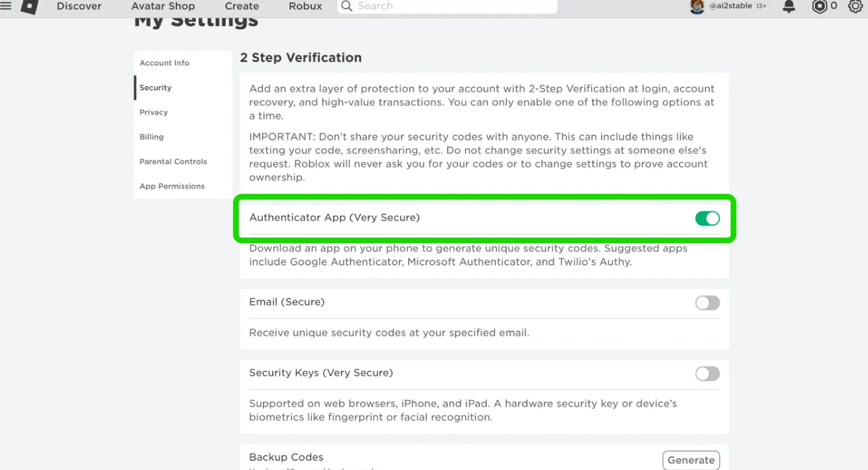
Task: Open App Permissions settings
Action: 172,186
